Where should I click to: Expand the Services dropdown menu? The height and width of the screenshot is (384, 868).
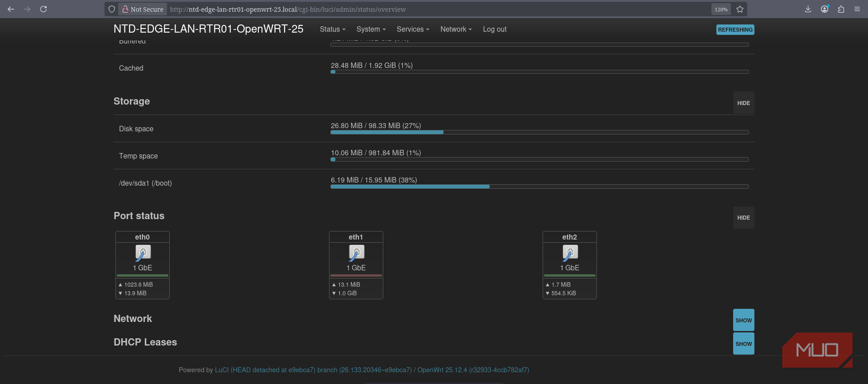413,29
